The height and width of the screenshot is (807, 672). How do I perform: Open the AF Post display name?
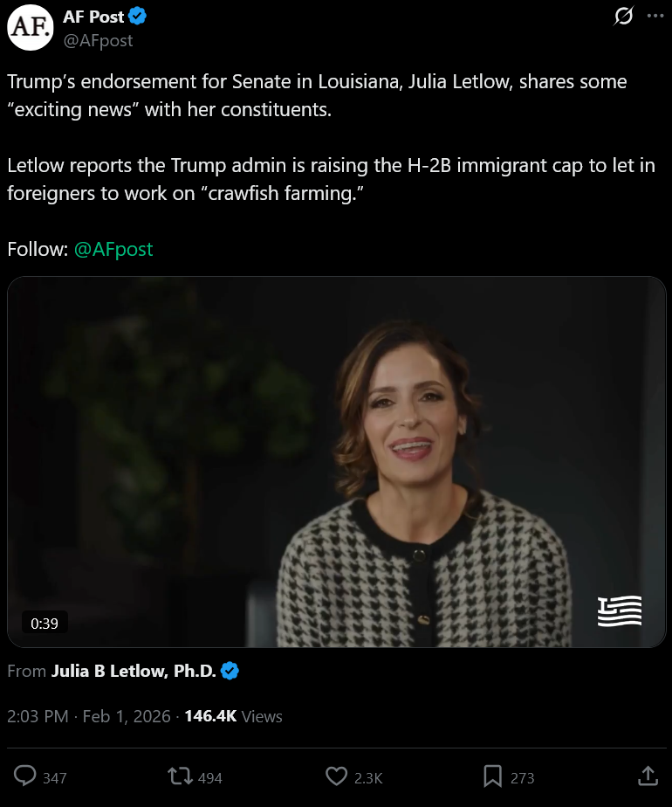(93, 17)
